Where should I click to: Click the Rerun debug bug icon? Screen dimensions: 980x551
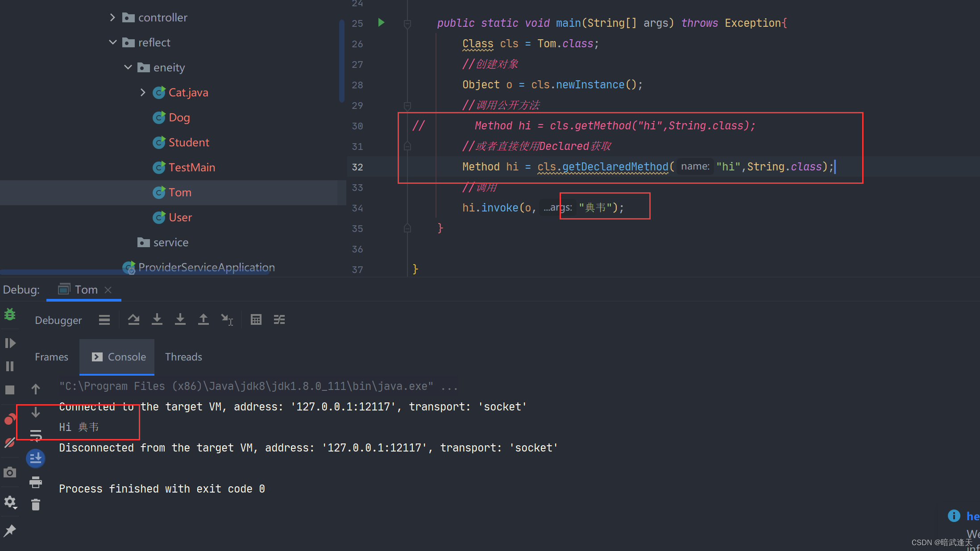click(10, 315)
